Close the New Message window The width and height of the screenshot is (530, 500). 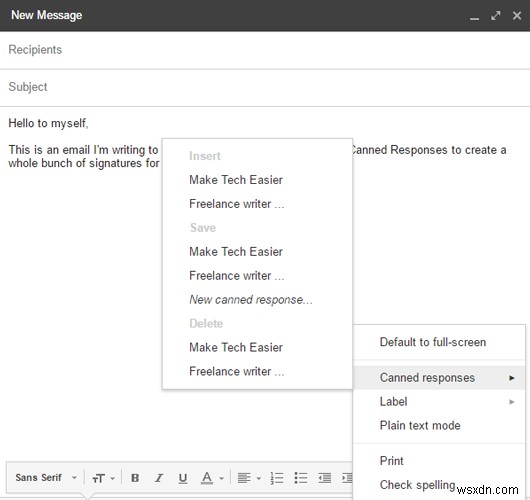[x=517, y=16]
